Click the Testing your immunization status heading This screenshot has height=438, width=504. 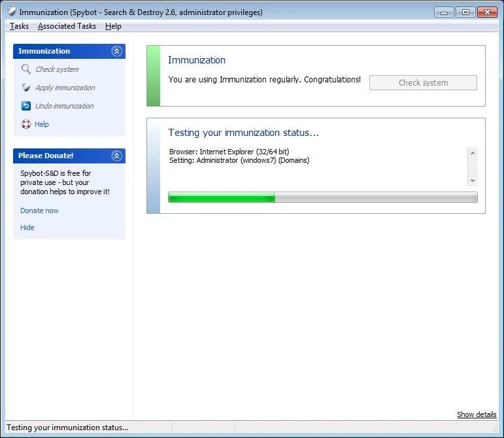243,133
